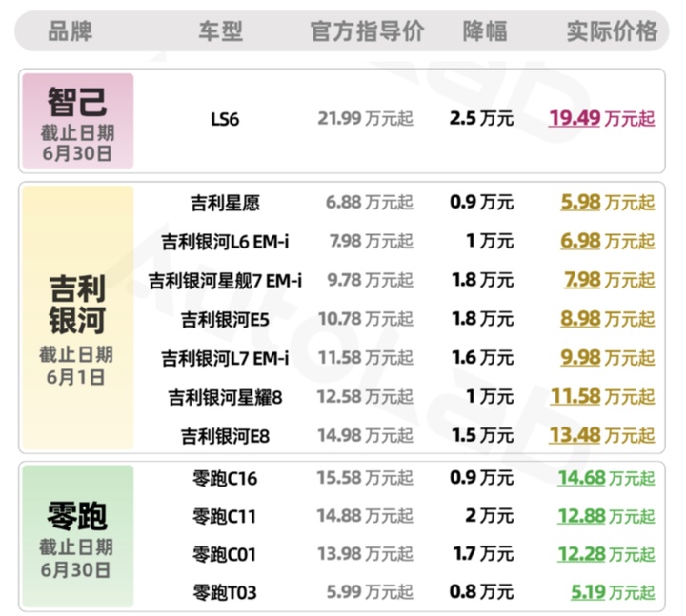686x616 pixels.
Task: Open the 9.98 万元起 actual price
Action: pos(608,358)
